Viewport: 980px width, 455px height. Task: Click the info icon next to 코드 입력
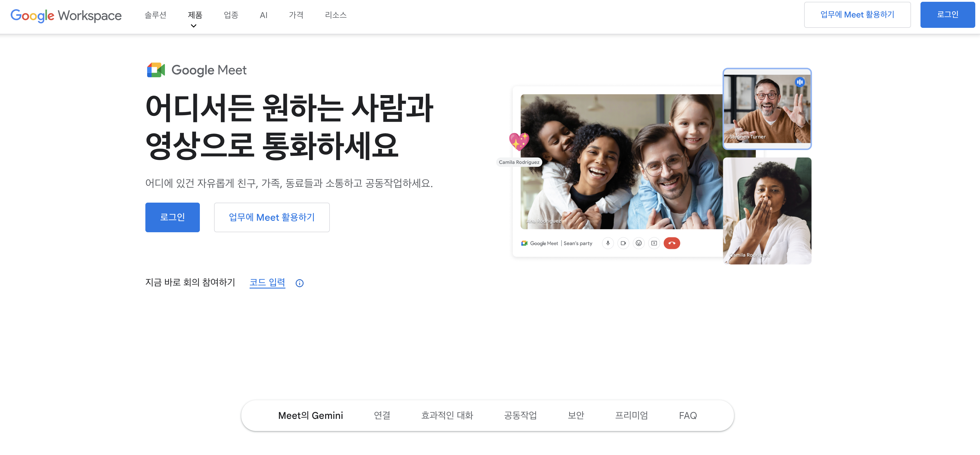[299, 283]
